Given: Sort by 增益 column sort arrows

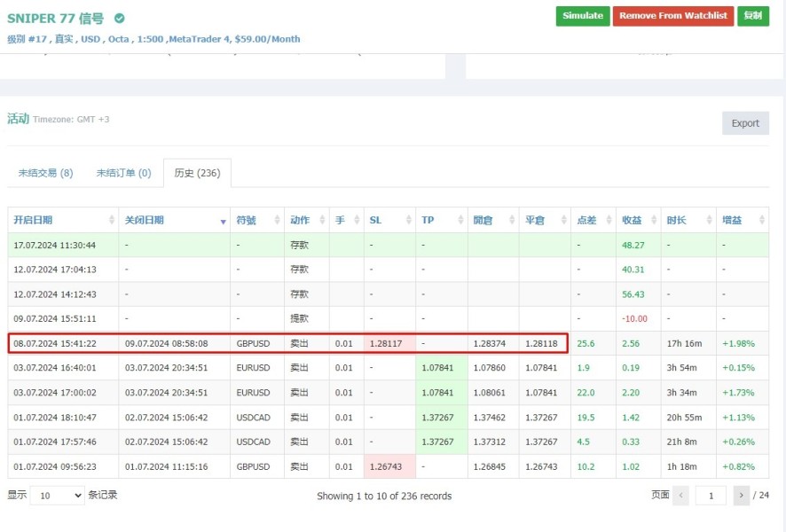Looking at the screenshot, I should 761,221.
